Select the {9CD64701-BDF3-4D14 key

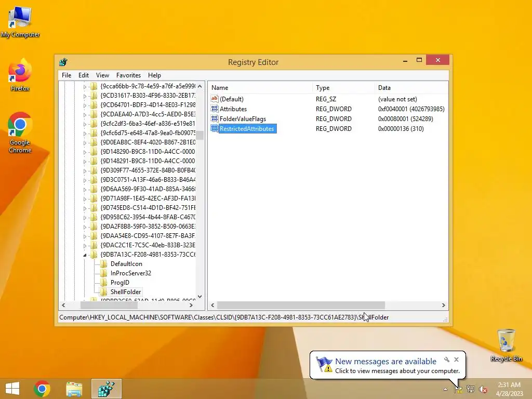coord(148,105)
